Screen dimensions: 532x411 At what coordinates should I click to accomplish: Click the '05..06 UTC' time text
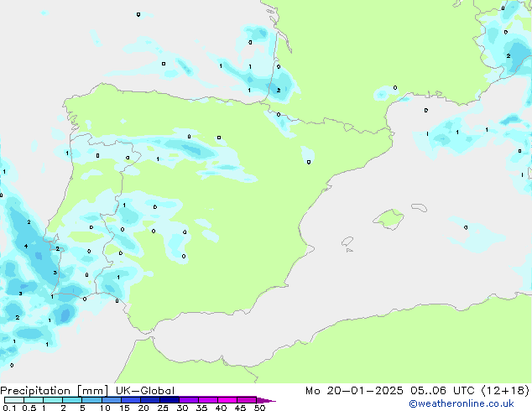(x=442, y=391)
